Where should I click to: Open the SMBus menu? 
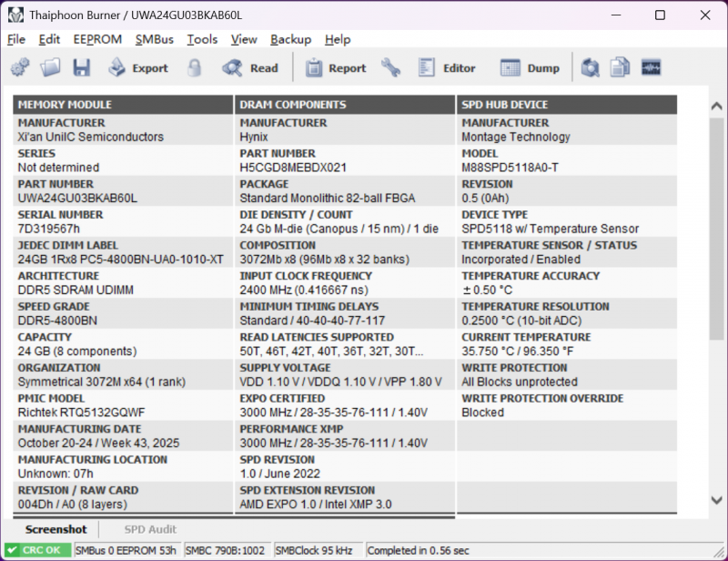pos(154,39)
